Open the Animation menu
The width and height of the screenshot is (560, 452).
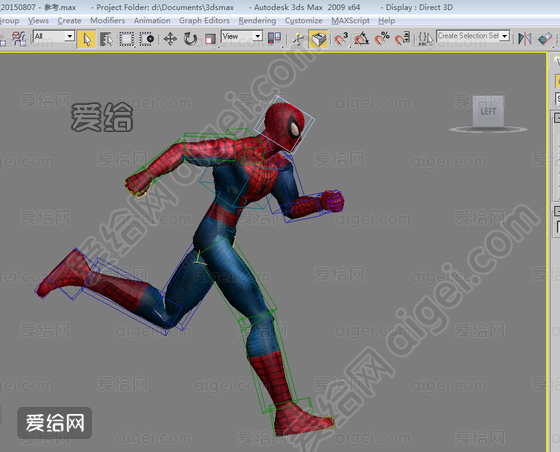[x=152, y=21]
